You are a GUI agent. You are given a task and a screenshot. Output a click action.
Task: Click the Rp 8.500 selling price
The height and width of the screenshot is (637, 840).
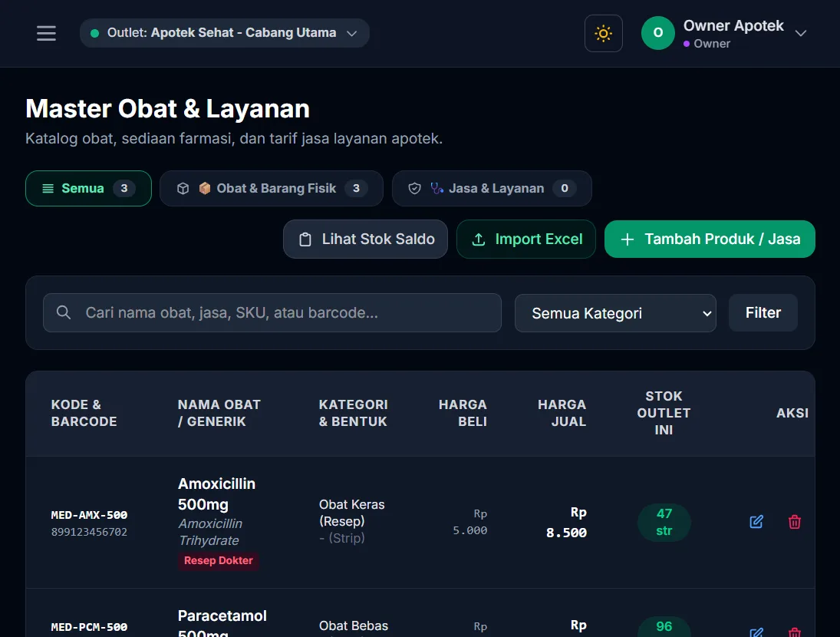coord(566,523)
